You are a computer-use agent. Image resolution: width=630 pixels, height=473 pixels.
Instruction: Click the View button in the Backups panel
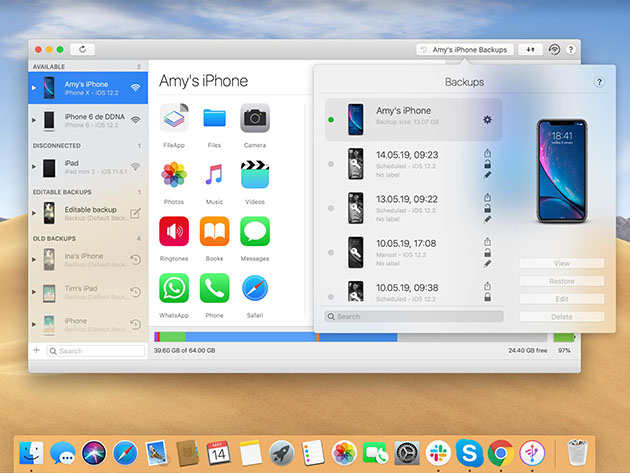click(562, 263)
